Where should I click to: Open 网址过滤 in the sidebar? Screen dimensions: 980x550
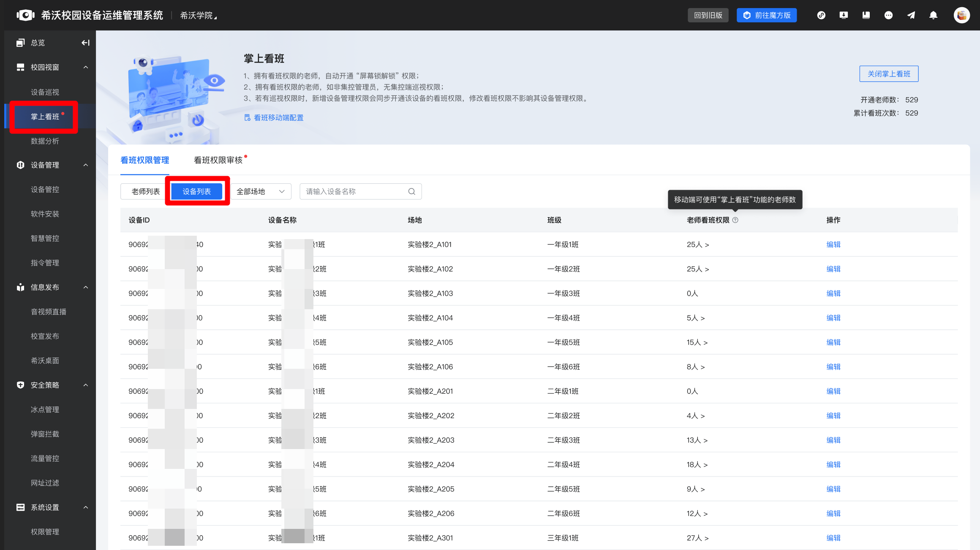45,483
